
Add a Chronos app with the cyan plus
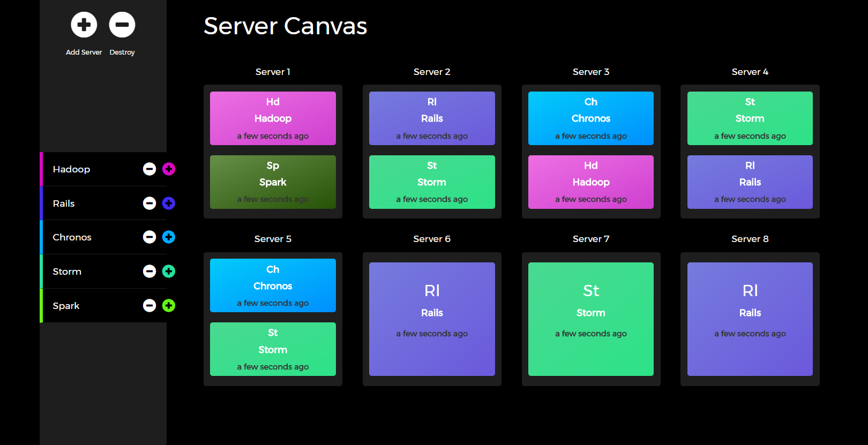tap(169, 237)
